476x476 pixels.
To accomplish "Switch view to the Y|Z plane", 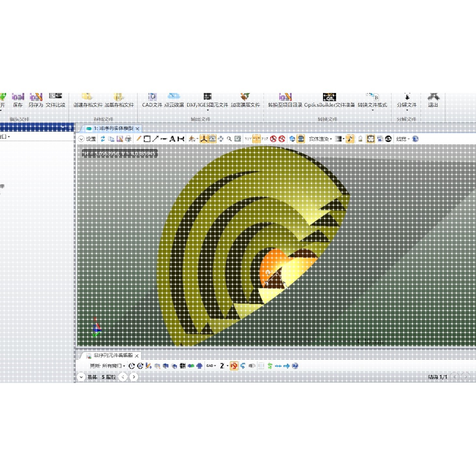I will (257, 139).
